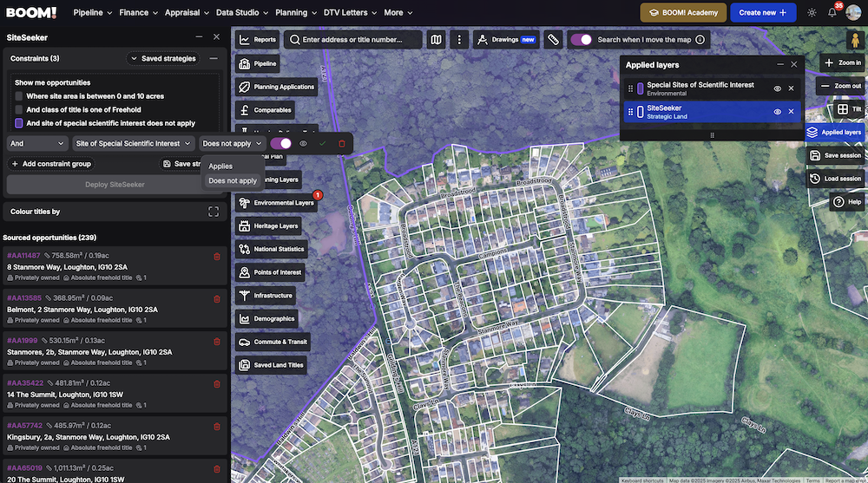Open Saved Land Titles
This screenshot has width=868, height=483.
271,366
